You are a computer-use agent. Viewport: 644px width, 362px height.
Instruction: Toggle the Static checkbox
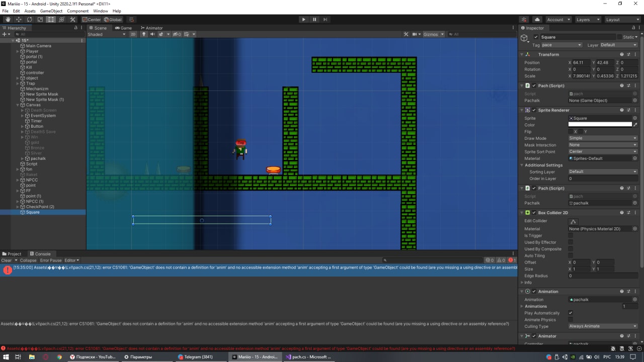pyautogui.click(x=619, y=37)
